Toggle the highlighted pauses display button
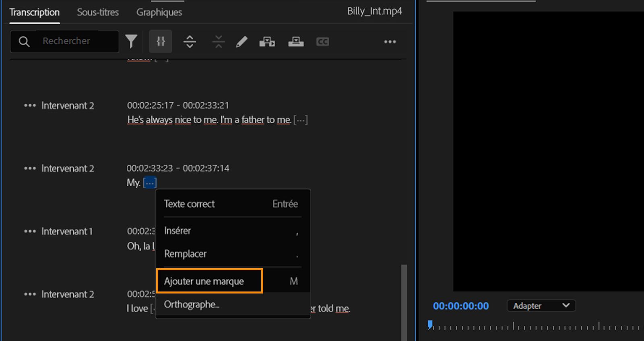 point(161,41)
